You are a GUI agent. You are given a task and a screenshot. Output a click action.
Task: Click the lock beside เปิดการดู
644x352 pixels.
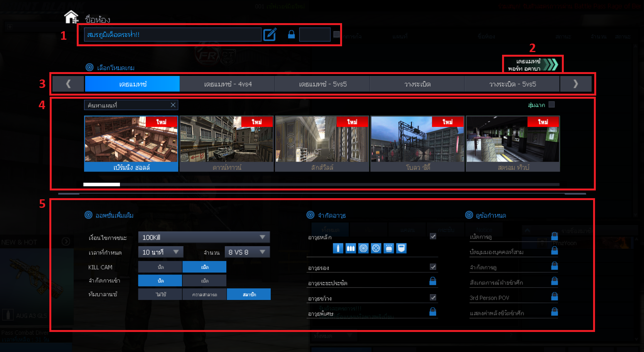tap(555, 236)
